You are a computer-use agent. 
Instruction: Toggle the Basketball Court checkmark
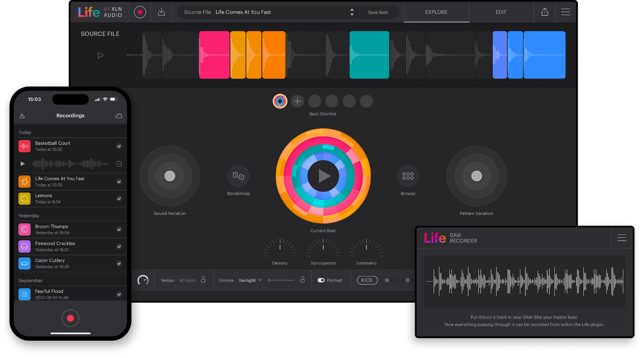coord(119,146)
